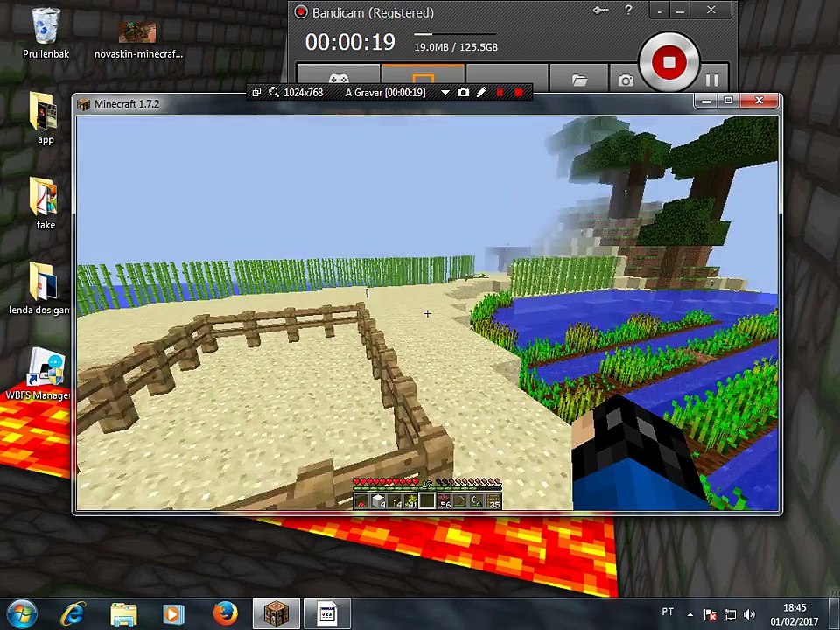This screenshot has width=840, height=630.
Task: Click the Bandicam storage usage progress bar
Action: pyautogui.click(x=455, y=34)
